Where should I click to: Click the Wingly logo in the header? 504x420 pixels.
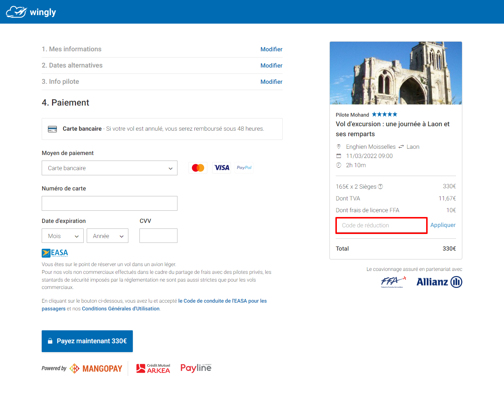31,12
